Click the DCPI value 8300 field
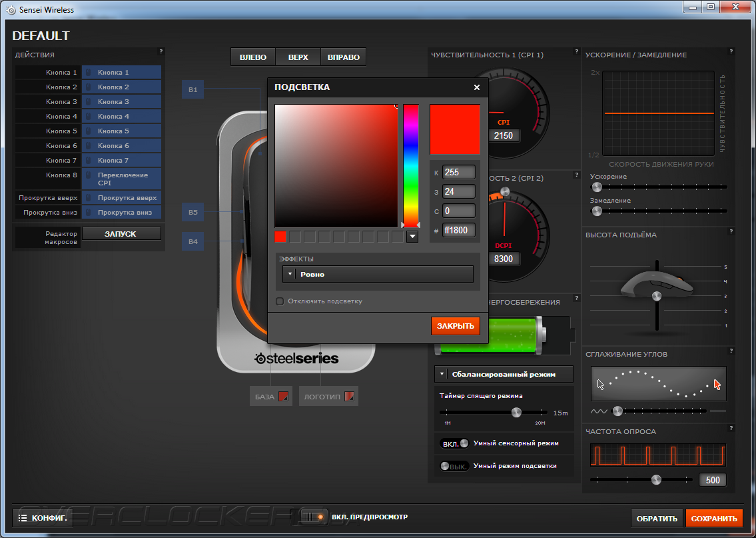756x538 pixels. (x=504, y=259)
